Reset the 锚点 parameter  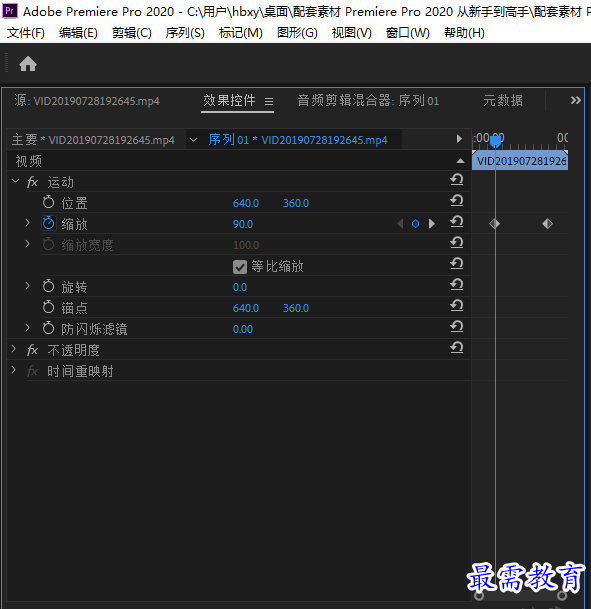[x=457, y=306]
